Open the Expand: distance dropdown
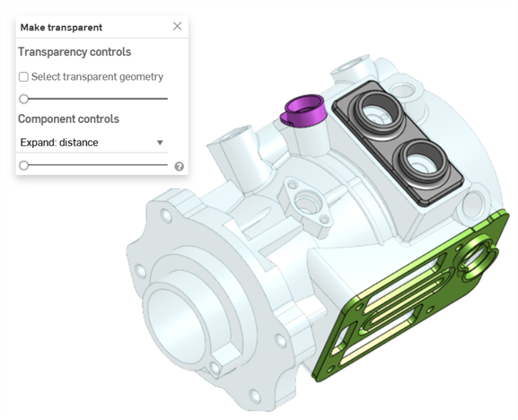The width and height of the screenshot is (518, 420). (x=92, y=143)
